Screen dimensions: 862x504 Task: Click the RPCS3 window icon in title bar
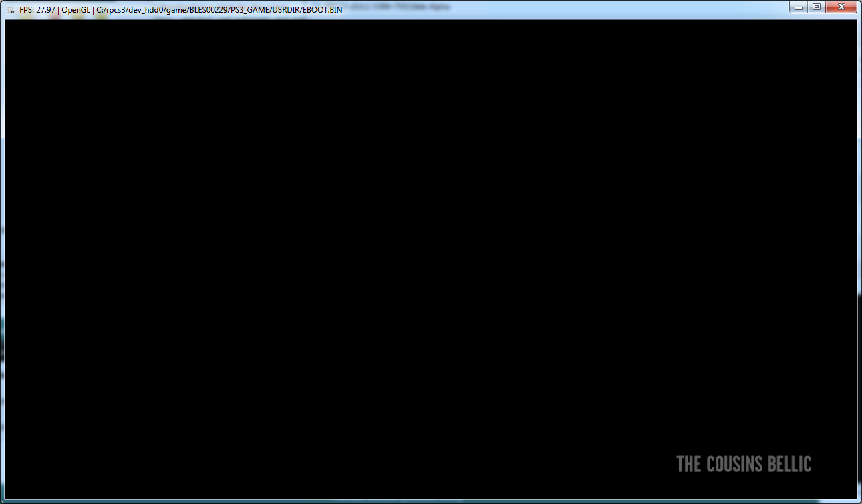pyautogui.click(x=11, y=10)
